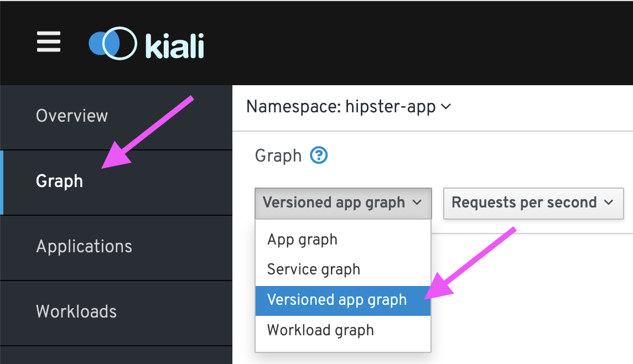The image size is (633, 364).
Task: Open the hamburger navigation menu
Action: tap(49, 42)
